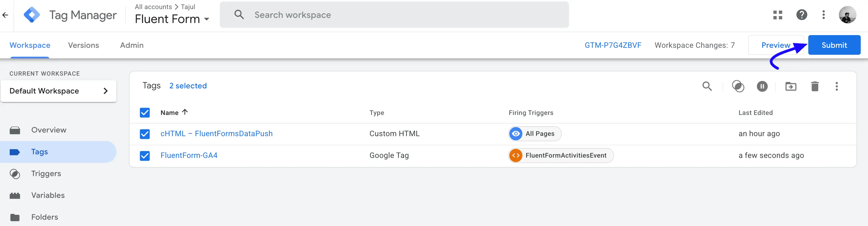
Task: Open the FluentForm-GA4 tag
Action: pyautogui.click(x=189, y=156)
